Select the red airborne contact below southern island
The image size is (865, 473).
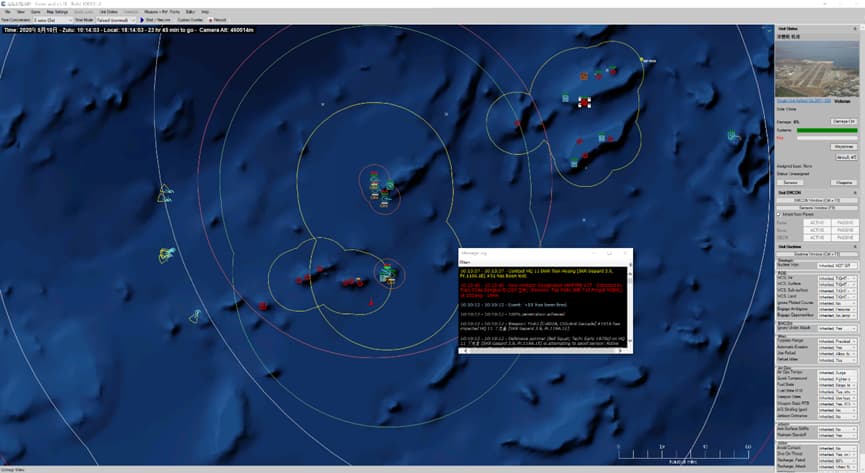(x=371, y=302)
